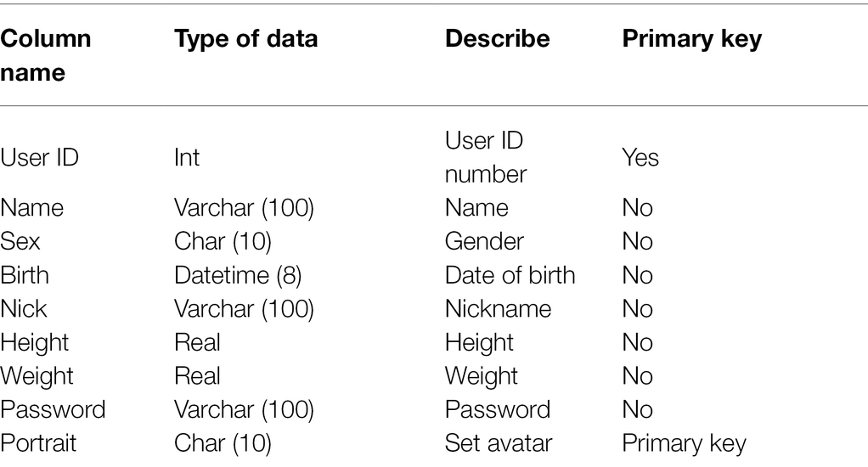
Task: Click the Column name header
Action: (45, 55)
